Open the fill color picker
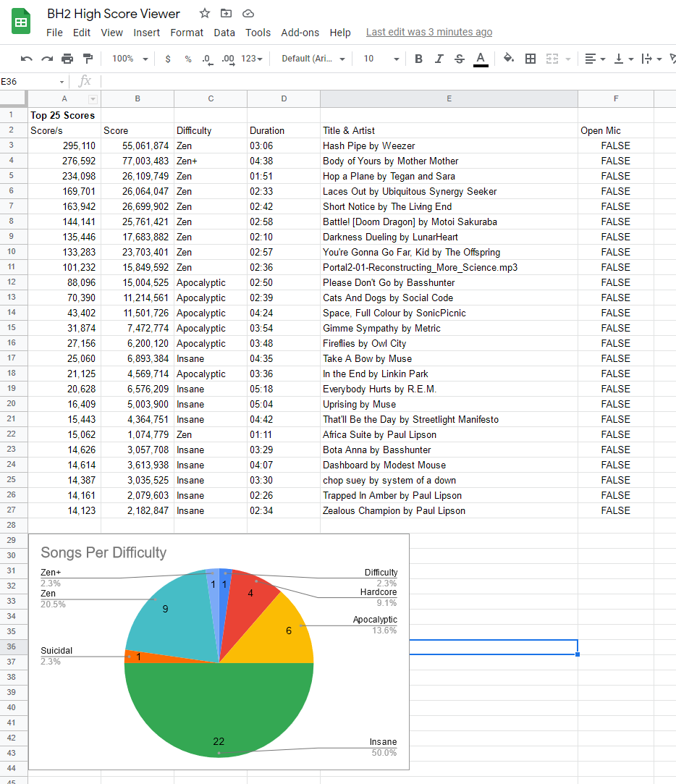676x784 pixels. [509, 59]
